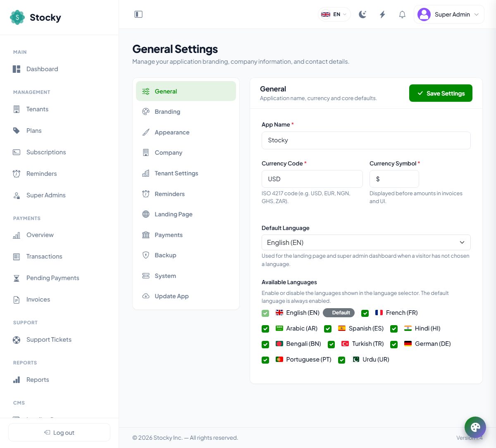Go to Dashboard in the sidebar

[59, 69]
